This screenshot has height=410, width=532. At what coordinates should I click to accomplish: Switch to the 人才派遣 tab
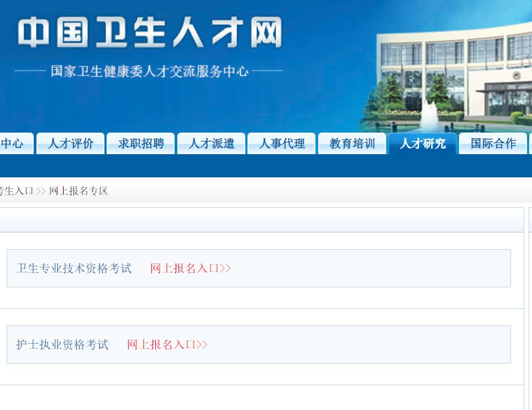pyautogui.click(x=212, y=144)
